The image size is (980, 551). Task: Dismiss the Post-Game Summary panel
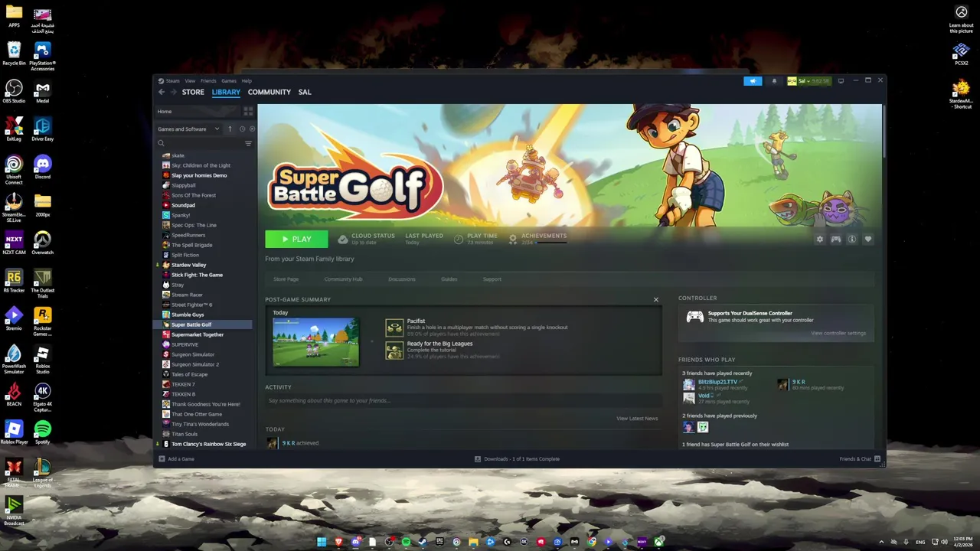(655, 299)
